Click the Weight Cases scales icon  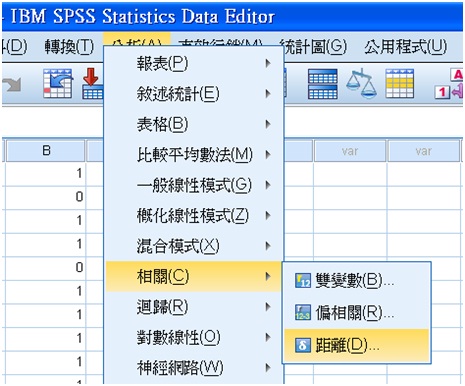pyautogui.click(x=361, y=83)
